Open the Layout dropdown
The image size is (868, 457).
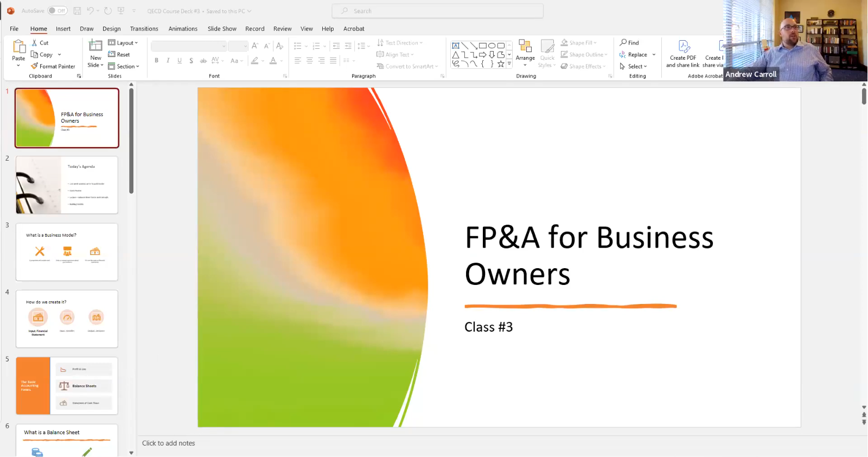[123, 43]
